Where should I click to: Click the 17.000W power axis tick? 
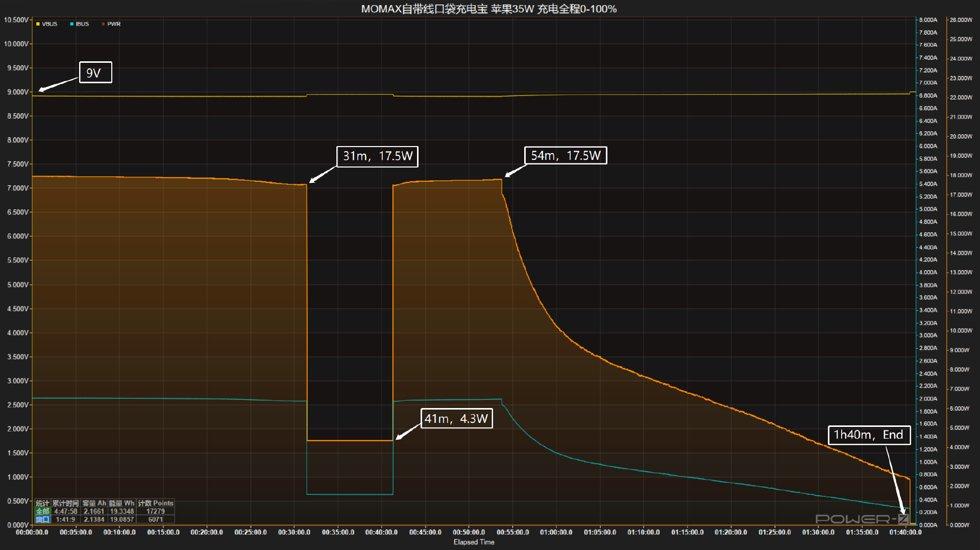961,195
